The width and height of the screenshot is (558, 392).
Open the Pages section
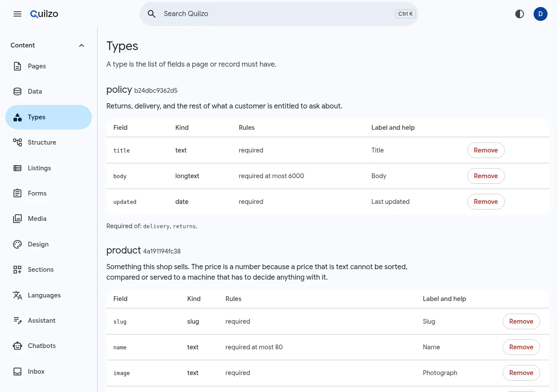point(48,66)
